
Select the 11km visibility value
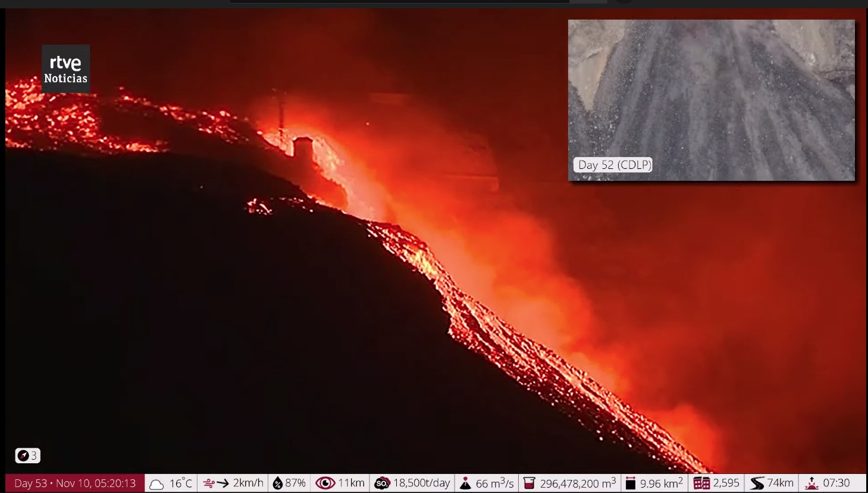[x=351, y=483]
